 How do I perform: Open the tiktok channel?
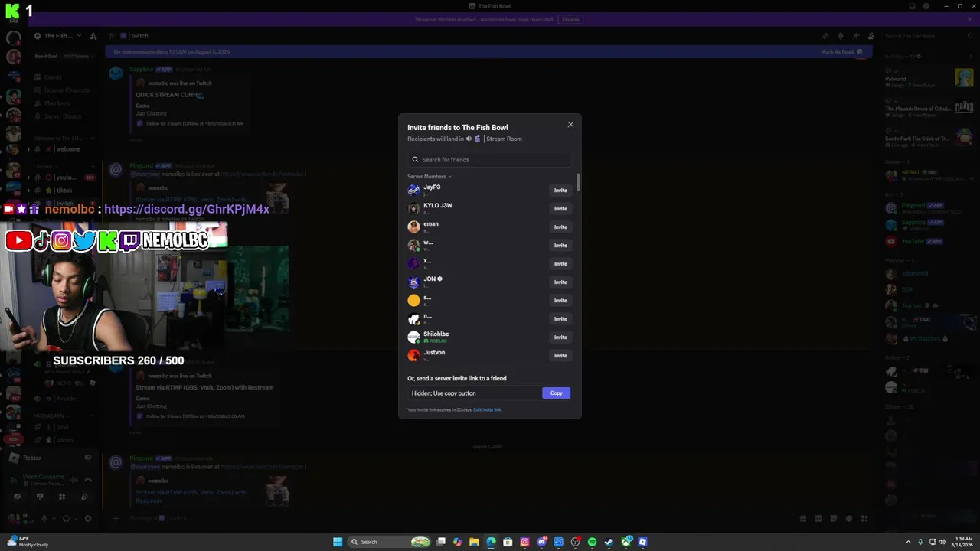(64, 191)
